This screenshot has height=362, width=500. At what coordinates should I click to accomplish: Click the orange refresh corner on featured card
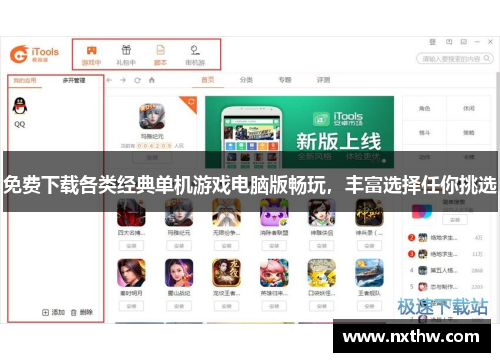pyautogui.click(x=190, y=102)
